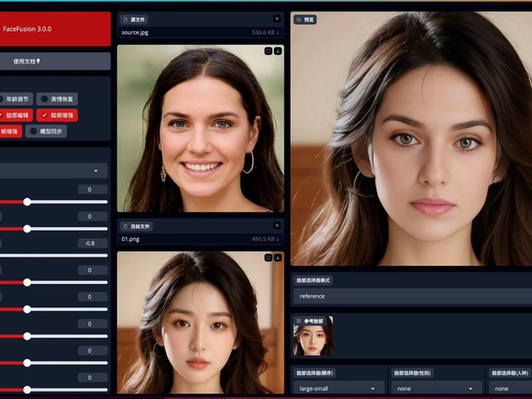Click the large preview output image
This screenshot has width=532, height=399.
pyautogui.click(x=411, y=138)
